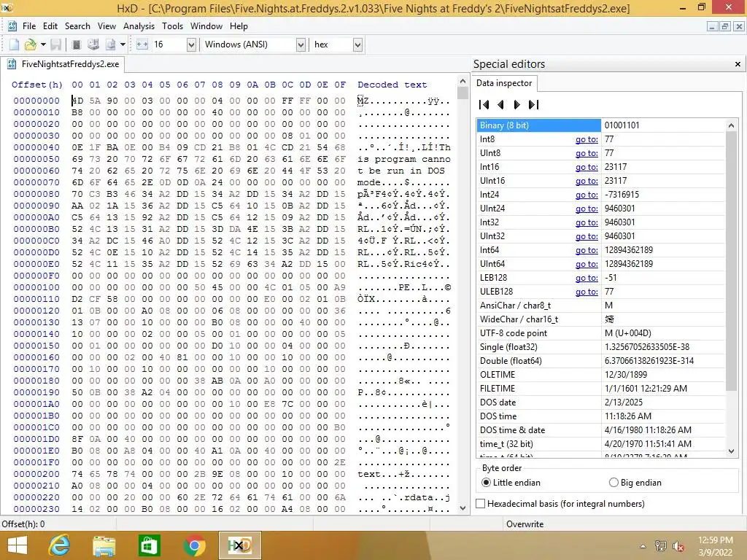Open the File menu
747x560 pixels.
pos(29,26)
